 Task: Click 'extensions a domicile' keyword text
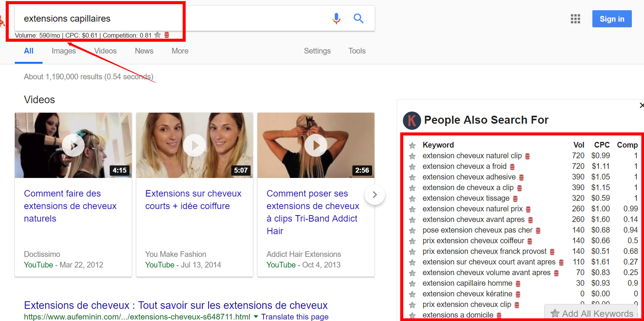458,315
